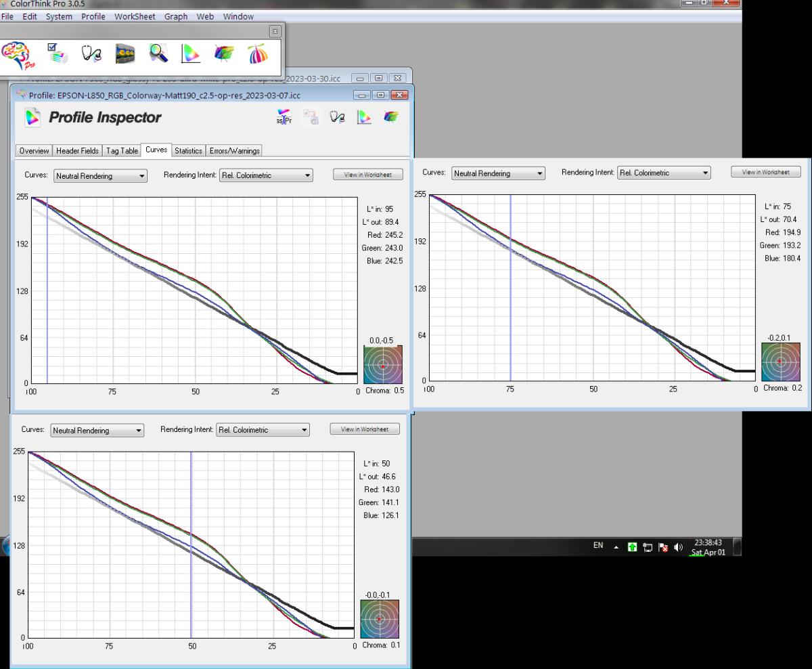This screenshot has height=669, width=812.
Task: Open Profile Manager checklist icon in toolbar
Action: 56,53
